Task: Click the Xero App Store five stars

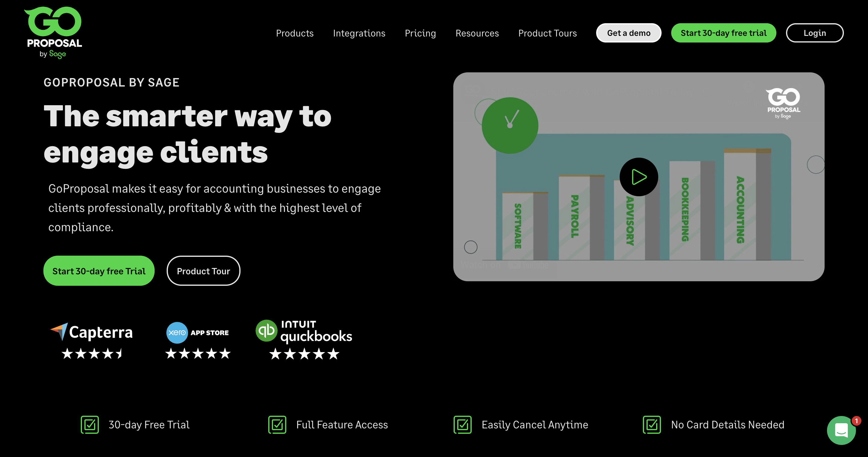Action: 198,354
